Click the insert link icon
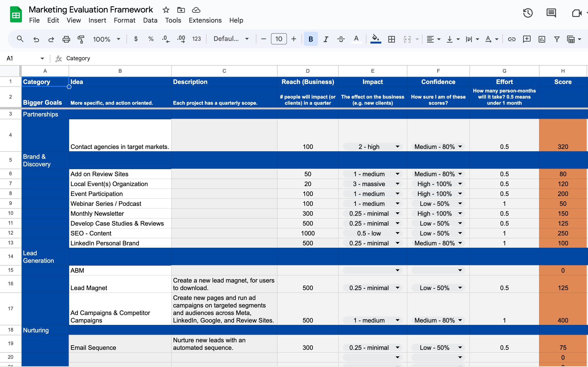The image size is (588, 367). tap(512, 39)
